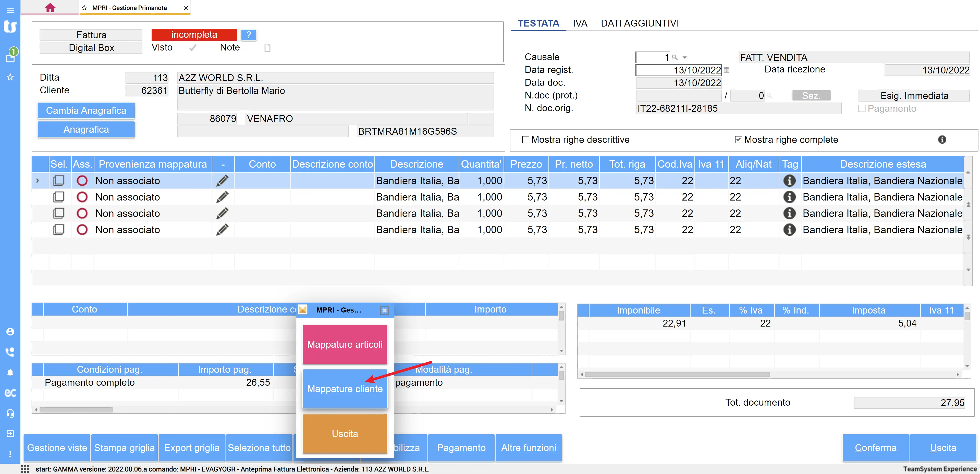Screen dimensions: 980x474
Task: Click the home icon tab
Action: tap(50, 8)
